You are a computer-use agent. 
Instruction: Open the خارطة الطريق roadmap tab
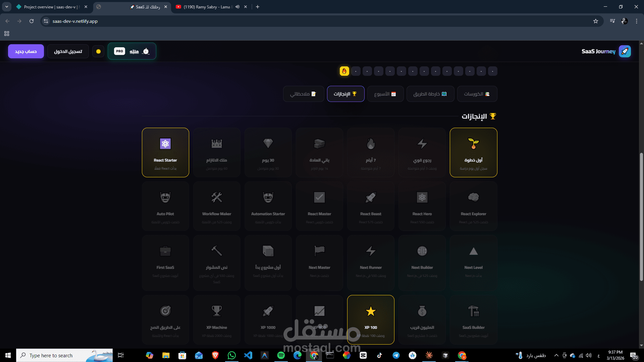point(430,94)
